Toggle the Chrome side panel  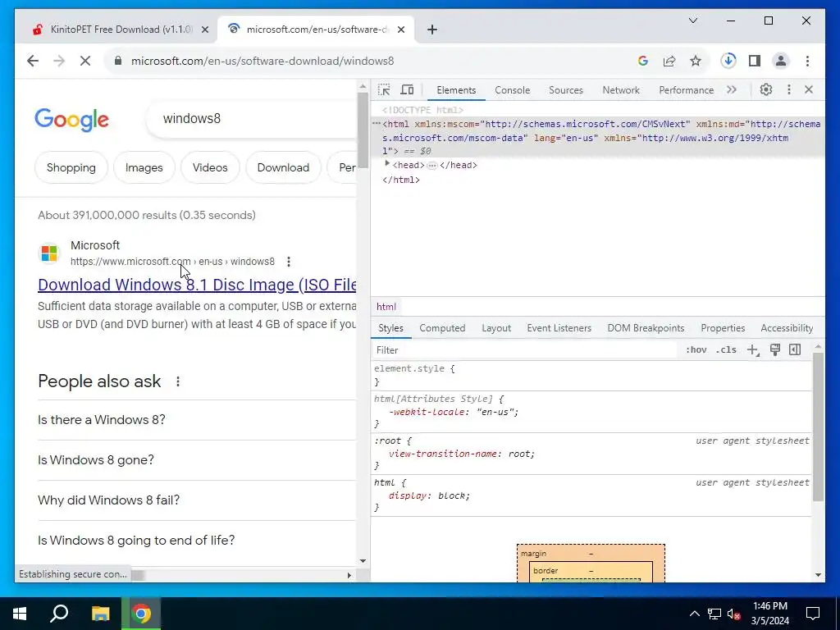(755, 61)
